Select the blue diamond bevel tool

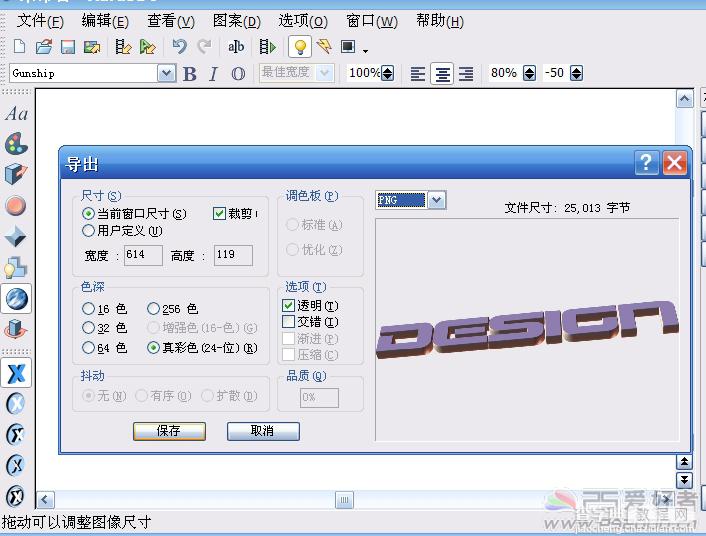tap(15, 236)
